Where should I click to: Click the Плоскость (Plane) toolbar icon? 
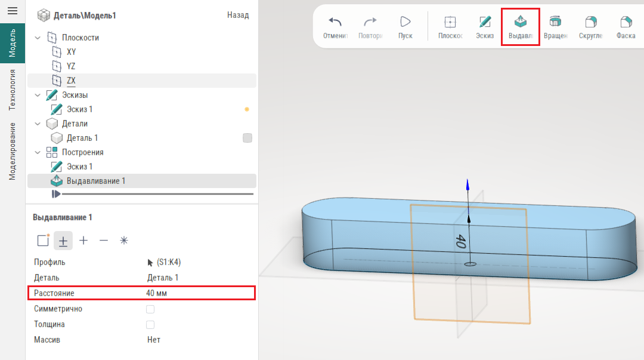[x=450, y=23]
